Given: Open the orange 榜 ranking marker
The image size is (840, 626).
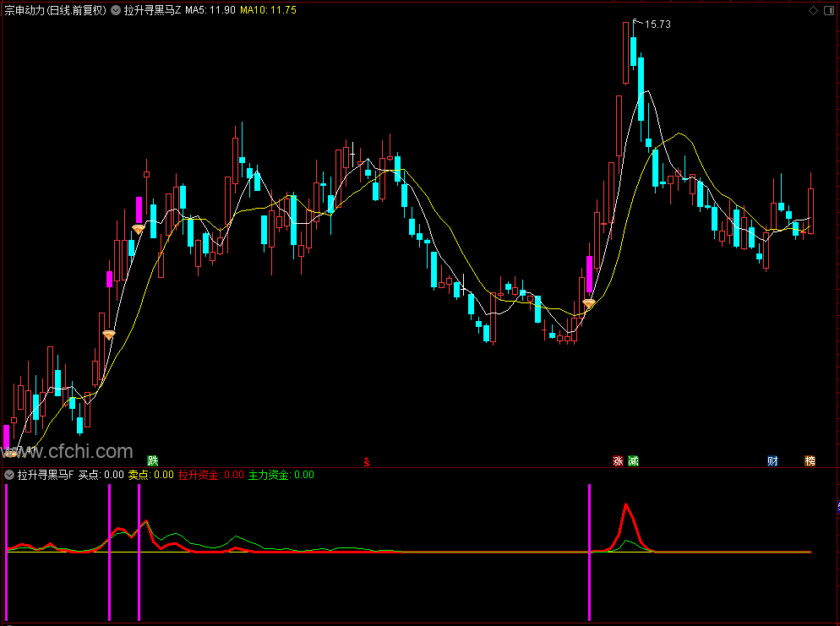Looking at the screenshot, I should click(810, 461).
